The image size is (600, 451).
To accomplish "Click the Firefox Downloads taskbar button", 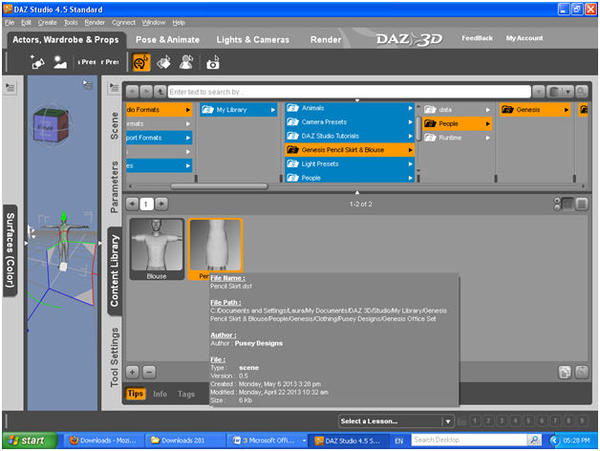I will pyautogui.click(x=103, y=440).
